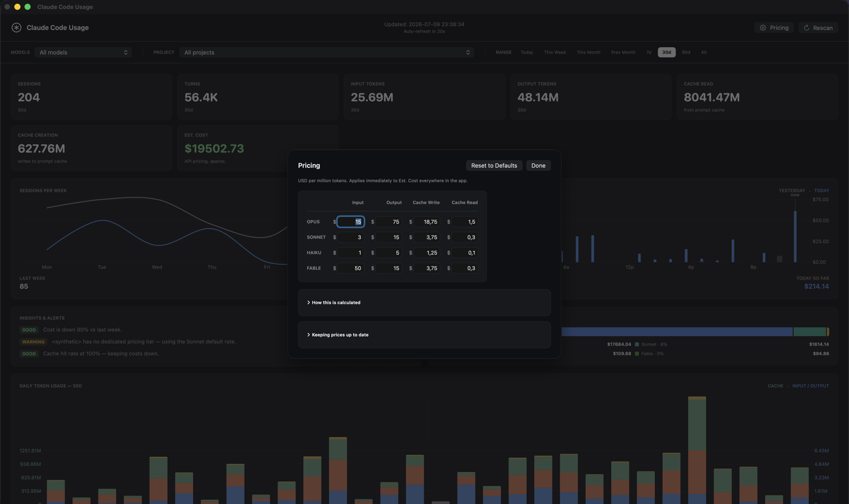Edit the Haiku Cache Read price field

pyautogui.click(x=465, y=253)
